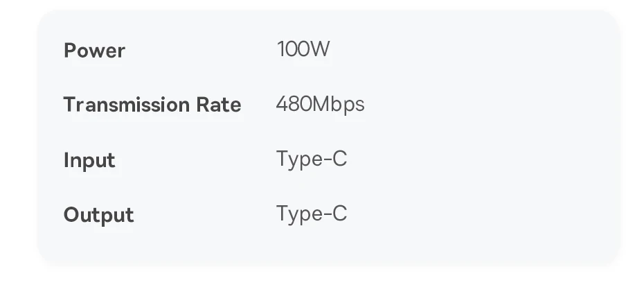This screenshot has height=303, width=644.
Task: Click the digits 480 in rate value
Action: coord(294,104)
